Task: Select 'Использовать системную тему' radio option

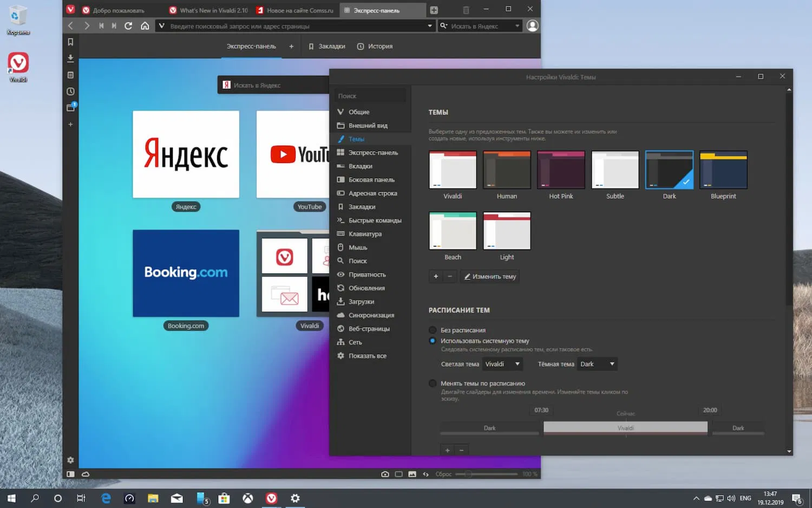Action: click(433, 341)
